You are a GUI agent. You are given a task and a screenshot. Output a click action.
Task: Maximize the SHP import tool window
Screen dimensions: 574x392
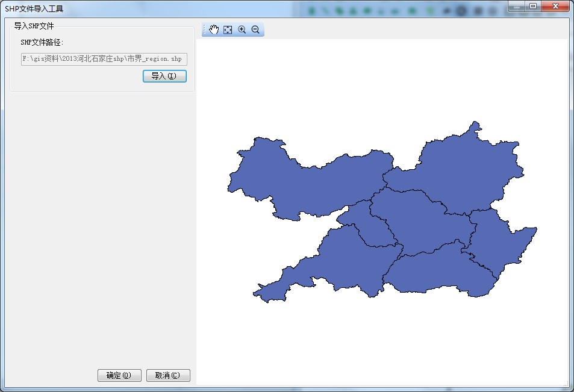[533, 6]
